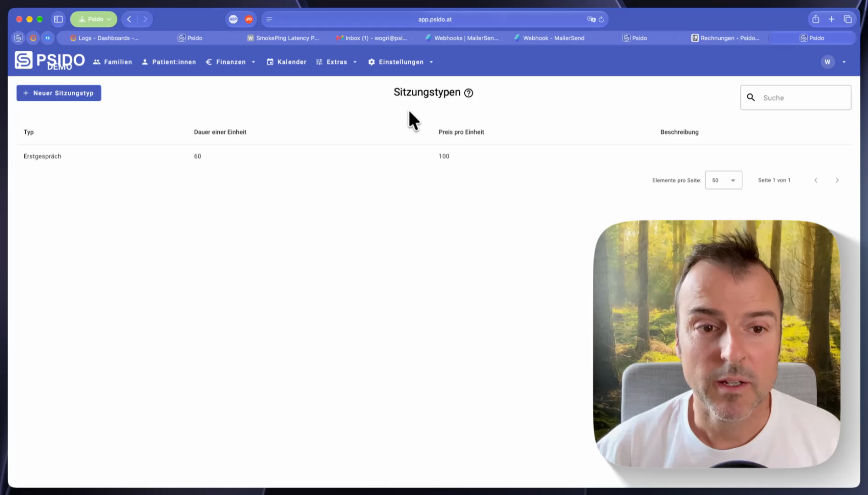The width and height of the screenshot is (868, 495).
Task: Switch to the SmokePing Latency tab
Action: [283, 38]
